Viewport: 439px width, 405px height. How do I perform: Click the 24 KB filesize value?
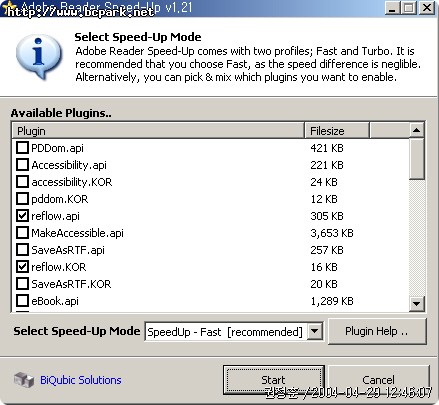(x=324, y=182)
